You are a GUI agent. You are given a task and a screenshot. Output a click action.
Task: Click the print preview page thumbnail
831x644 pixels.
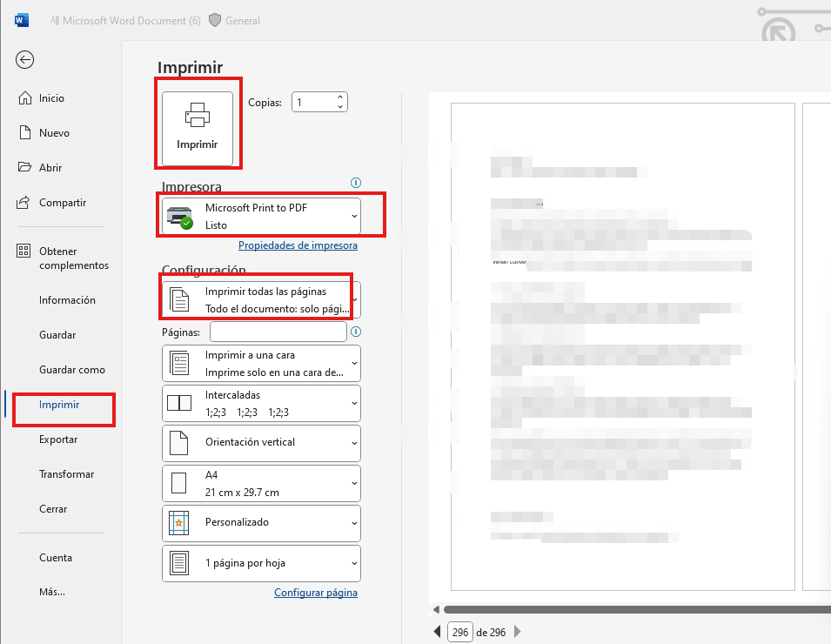pyautogui.click(x=623, y=346)
